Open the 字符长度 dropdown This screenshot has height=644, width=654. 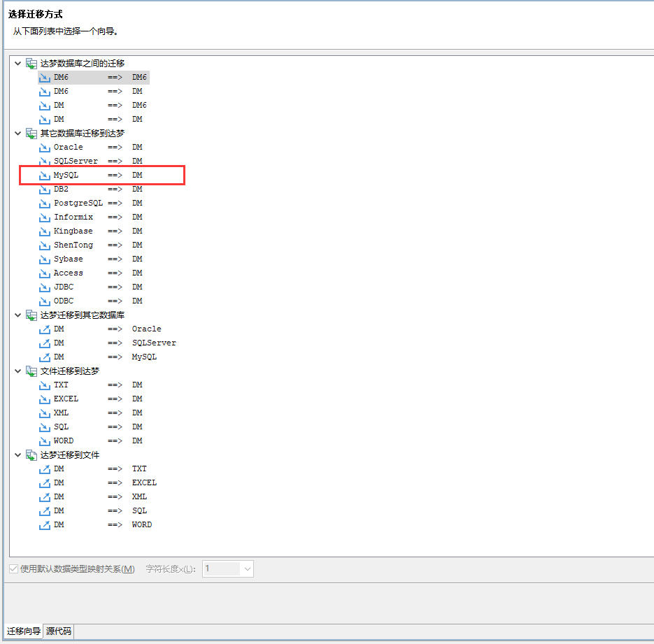(247, 569)
